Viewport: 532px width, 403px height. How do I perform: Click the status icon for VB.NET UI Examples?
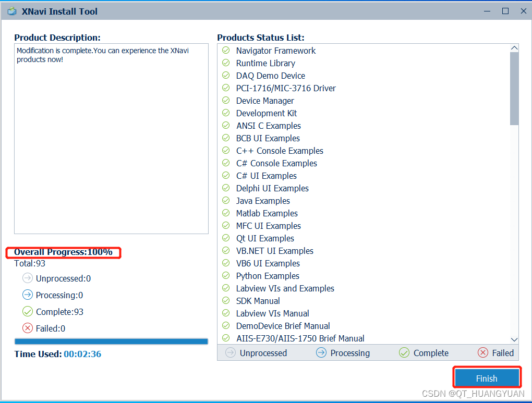point(226,251)
